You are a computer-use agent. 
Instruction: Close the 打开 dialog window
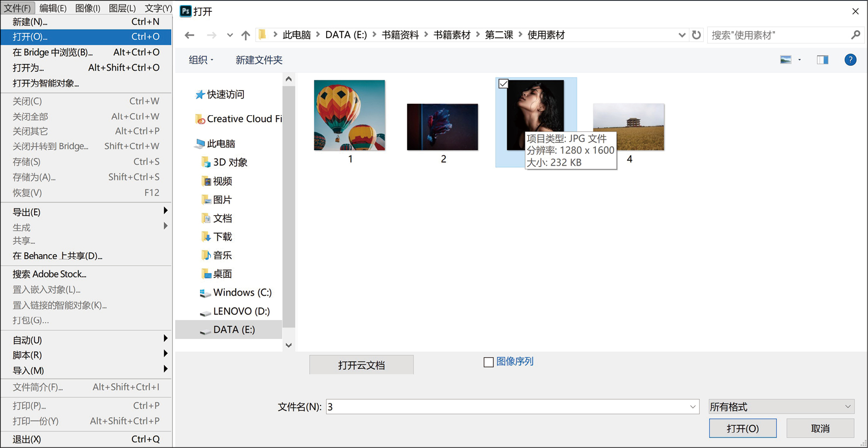[x=855, y=11]
